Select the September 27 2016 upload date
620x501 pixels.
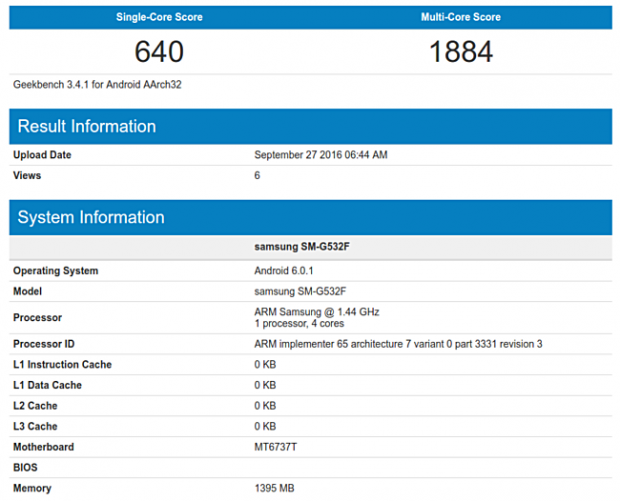tap(321, 155)
